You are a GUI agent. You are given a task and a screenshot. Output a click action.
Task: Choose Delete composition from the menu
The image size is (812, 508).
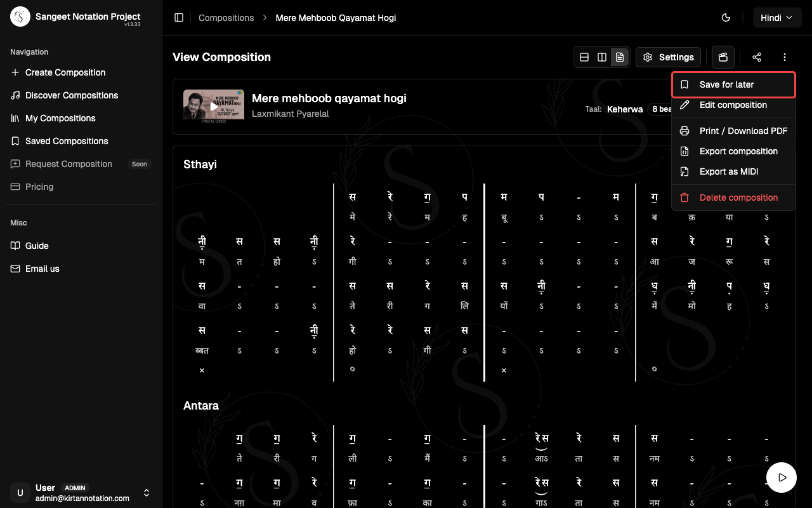[x=738, y=197]
